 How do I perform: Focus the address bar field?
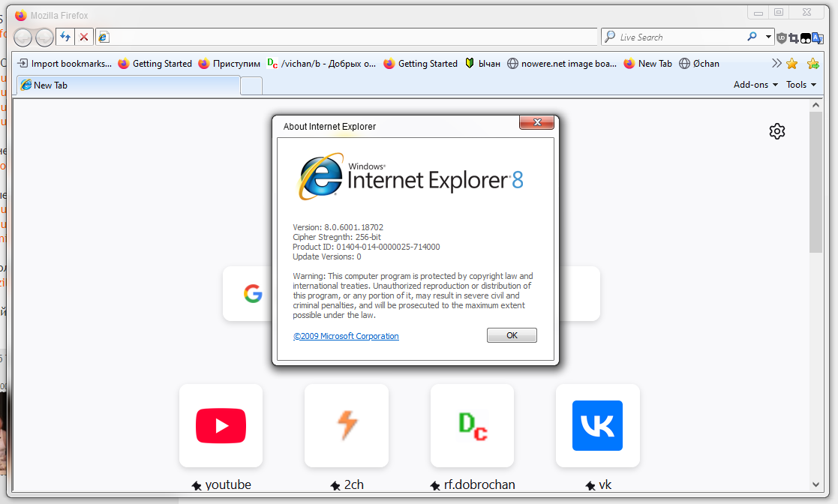pos(347,37)
